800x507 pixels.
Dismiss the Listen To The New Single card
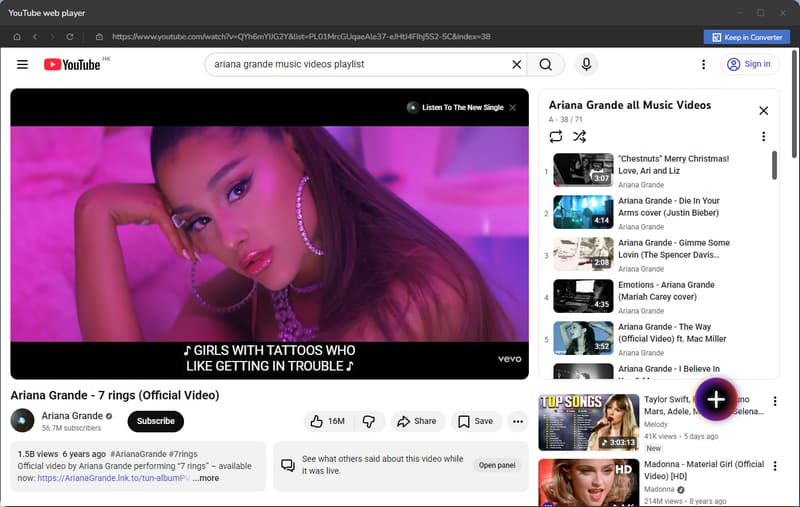click(x=513, y=108)
